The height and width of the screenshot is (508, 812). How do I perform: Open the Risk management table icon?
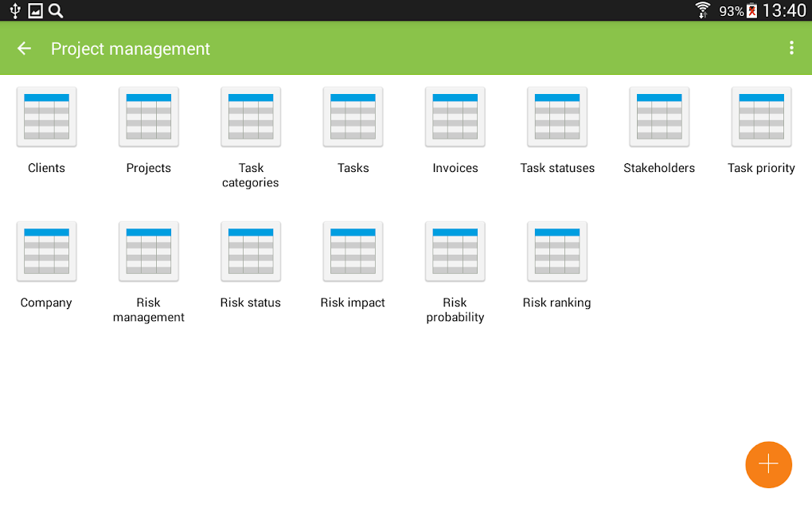coord(149,252)
